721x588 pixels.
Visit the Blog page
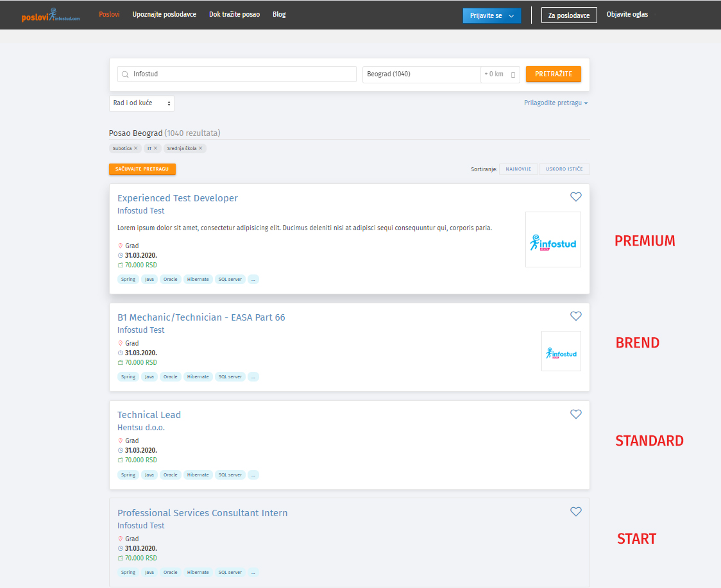[279, 14]
